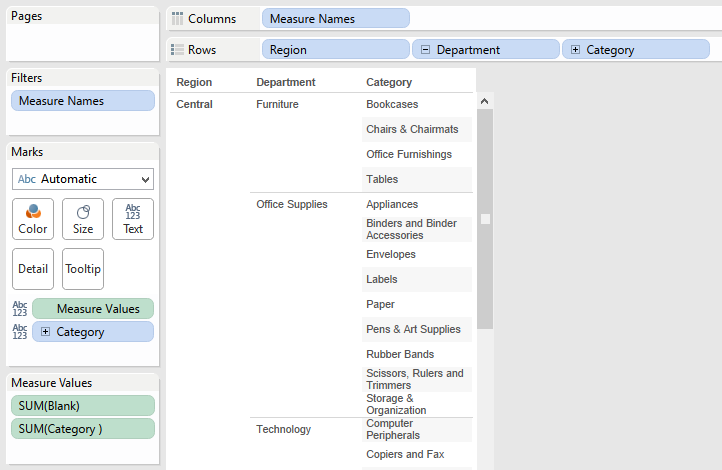Screen dimensions: 722x470
Task: Click the Text marks card icon
Action: [x=133, y=218]
